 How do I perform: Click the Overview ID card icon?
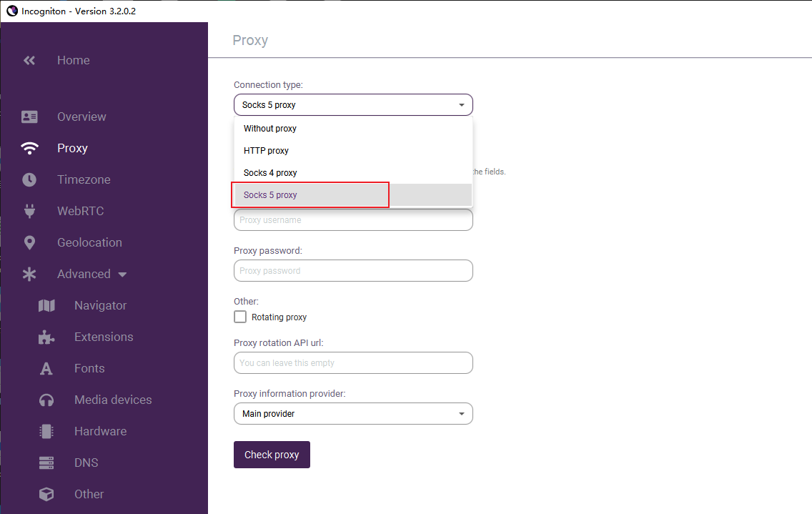pyautogui.click(x=29, y=117)
